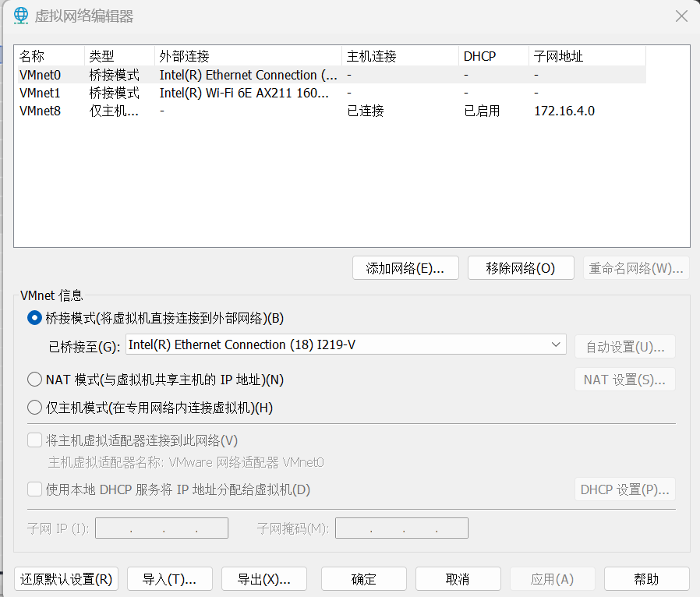Toggle 将主机虚拟适配器连接到此网络 checkbox
Image resolution: width=700 pixels, height=597 pixels.
click(34, 440)
